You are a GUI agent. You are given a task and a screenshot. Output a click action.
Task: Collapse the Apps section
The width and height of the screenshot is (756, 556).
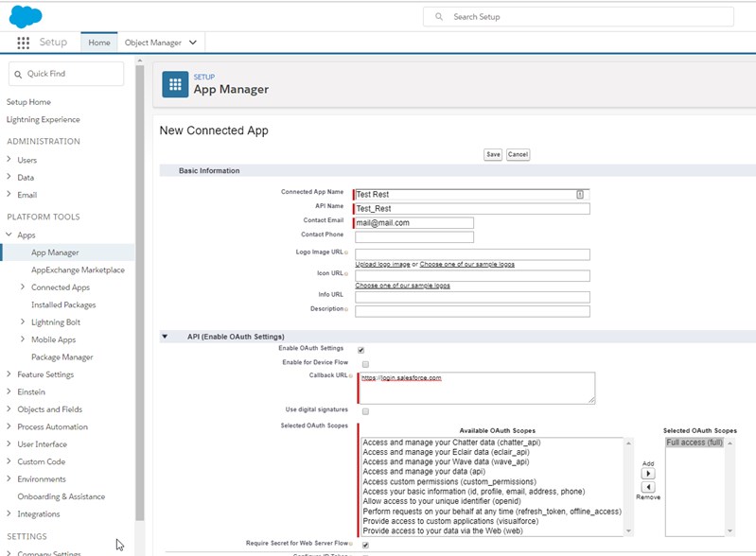pos(9,235)
